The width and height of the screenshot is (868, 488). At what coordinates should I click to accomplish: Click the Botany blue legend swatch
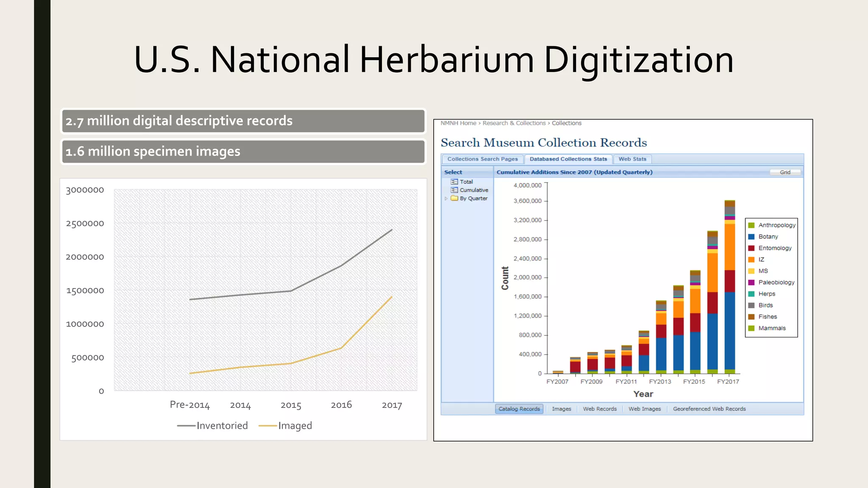click(751, 237)
